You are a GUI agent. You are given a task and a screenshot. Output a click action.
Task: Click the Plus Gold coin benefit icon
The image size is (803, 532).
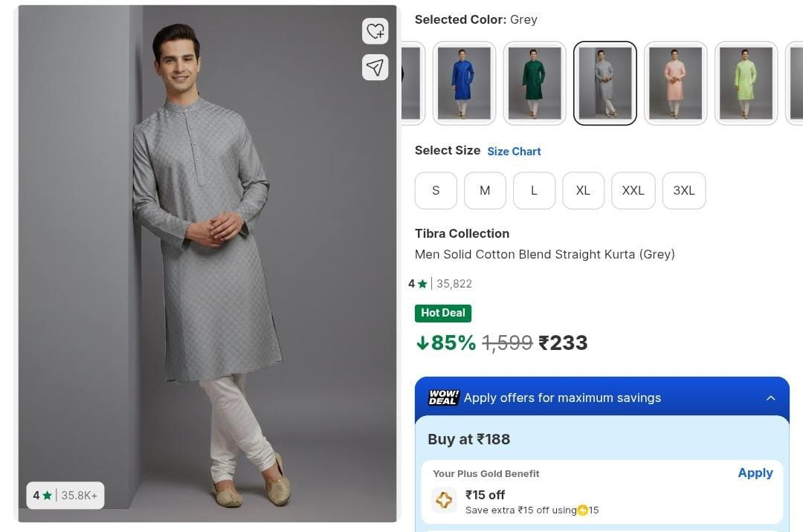click(x=444, y=500)
